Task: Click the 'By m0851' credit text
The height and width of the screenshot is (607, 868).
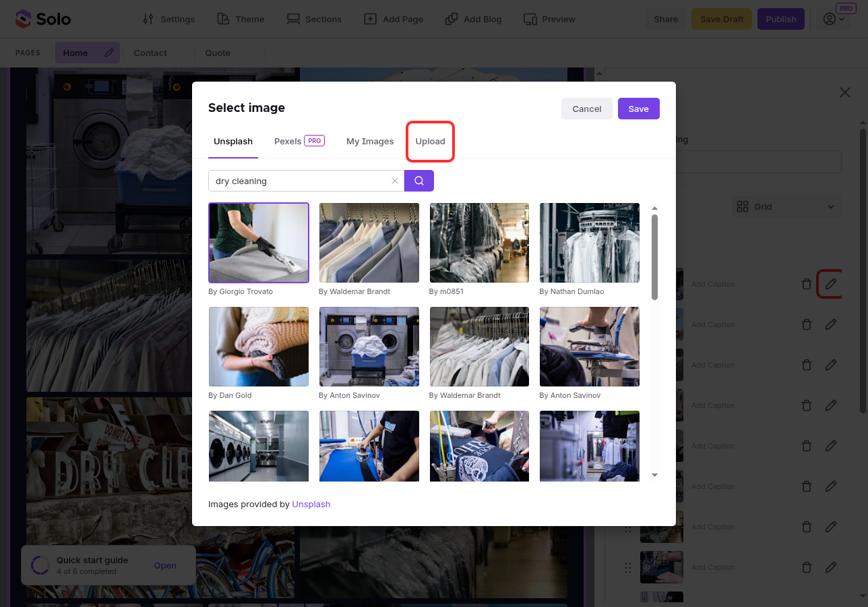Action: 446,291
